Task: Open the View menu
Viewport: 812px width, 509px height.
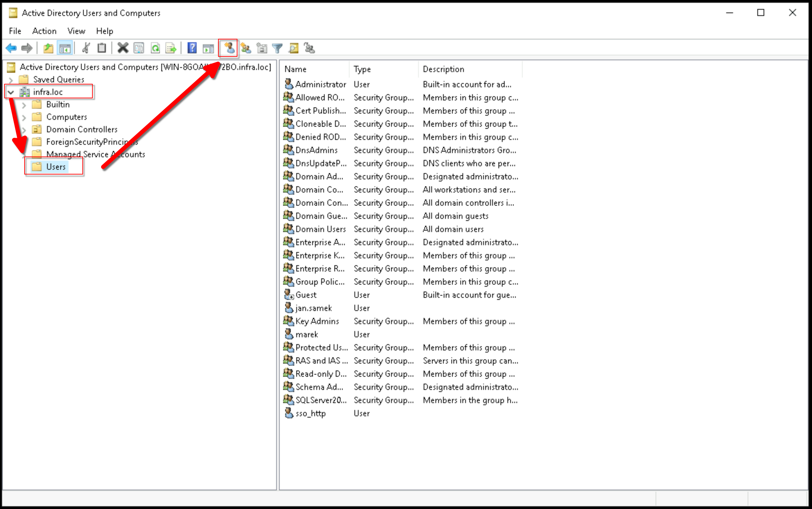Action: pos(76,31)
